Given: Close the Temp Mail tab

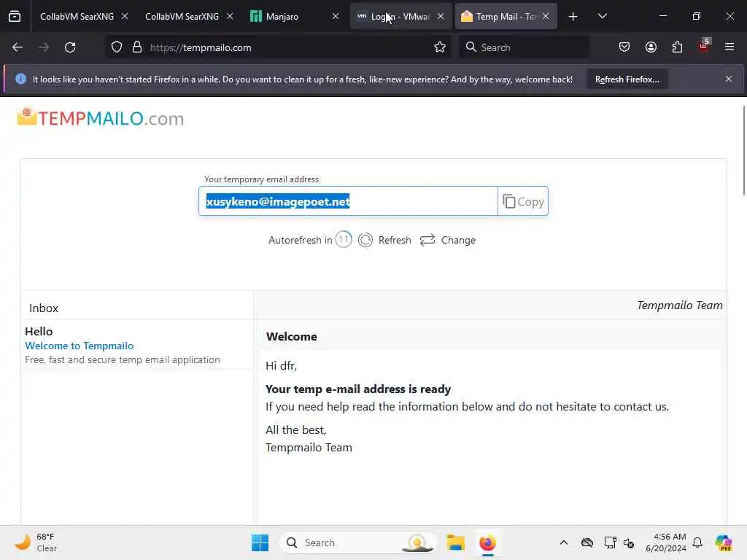Looking at the screenshot, I should (546, 17).
